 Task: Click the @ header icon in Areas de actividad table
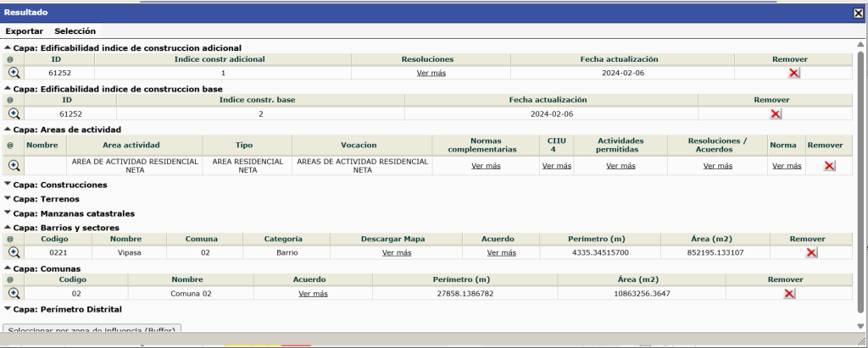tap(9, 145)
